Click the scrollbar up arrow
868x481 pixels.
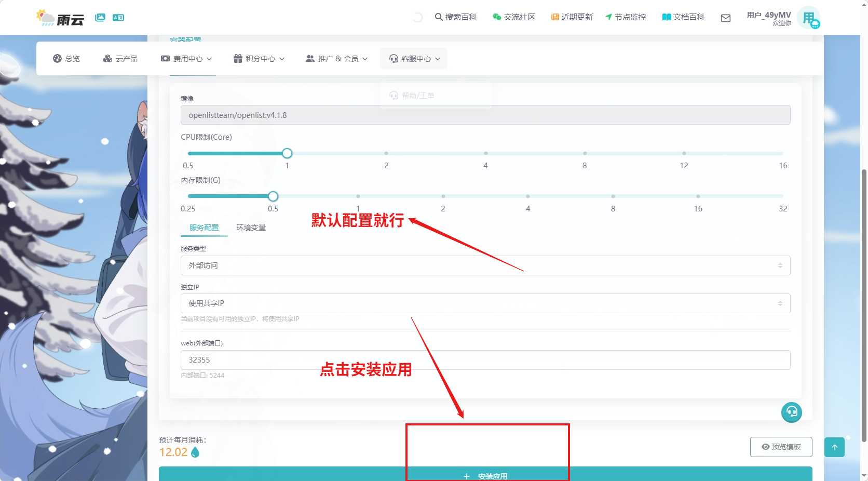864,4
